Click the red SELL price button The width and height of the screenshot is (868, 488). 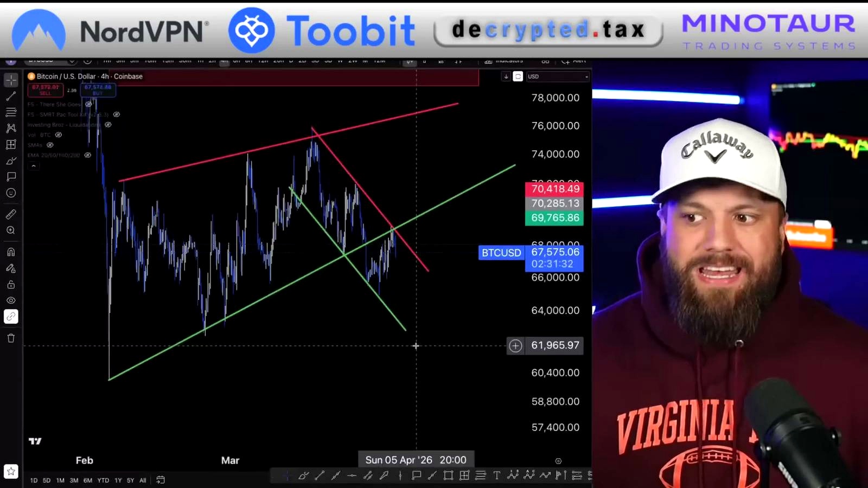[x=45, y=90]
